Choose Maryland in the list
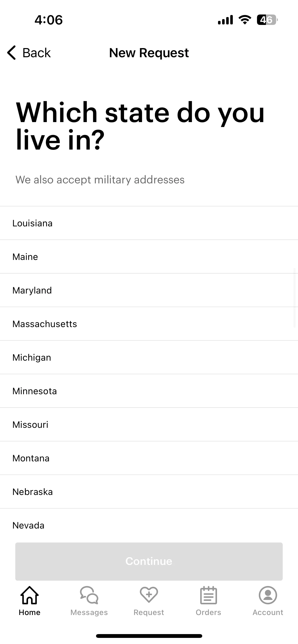 pyautogui.click(x=149, y=290)
